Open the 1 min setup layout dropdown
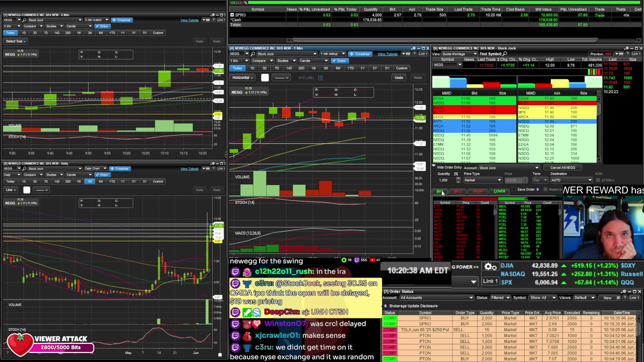Screen dimensions: 644x362 (x=333, y=54)
